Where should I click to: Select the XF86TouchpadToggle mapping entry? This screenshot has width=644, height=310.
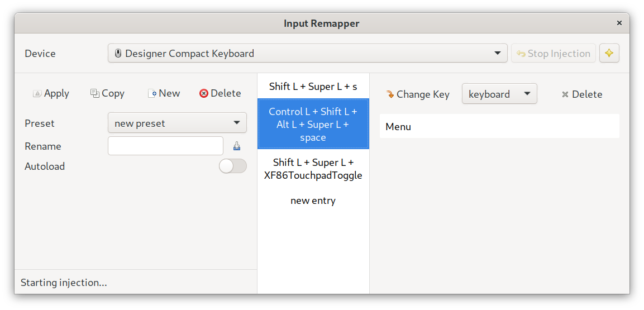click(x=313, y=169)
